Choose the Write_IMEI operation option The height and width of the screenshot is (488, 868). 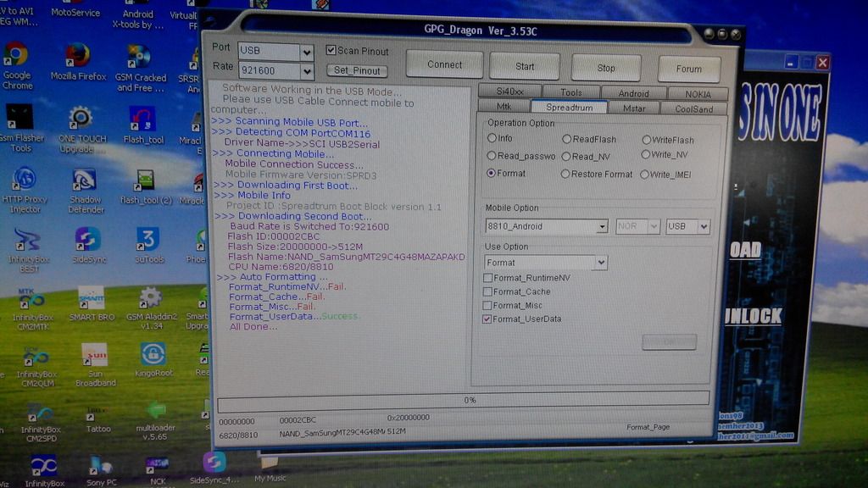644,175
